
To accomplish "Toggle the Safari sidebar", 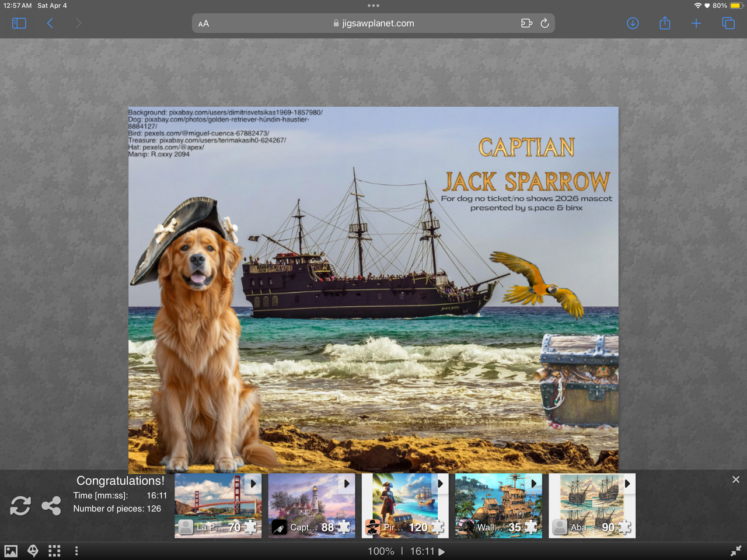I will [19, 23].
